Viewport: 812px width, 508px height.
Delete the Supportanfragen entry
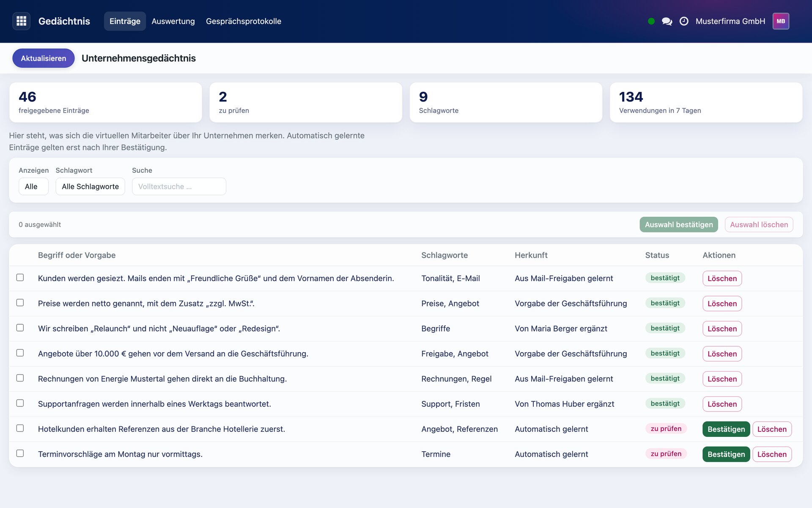coord(722,404)
